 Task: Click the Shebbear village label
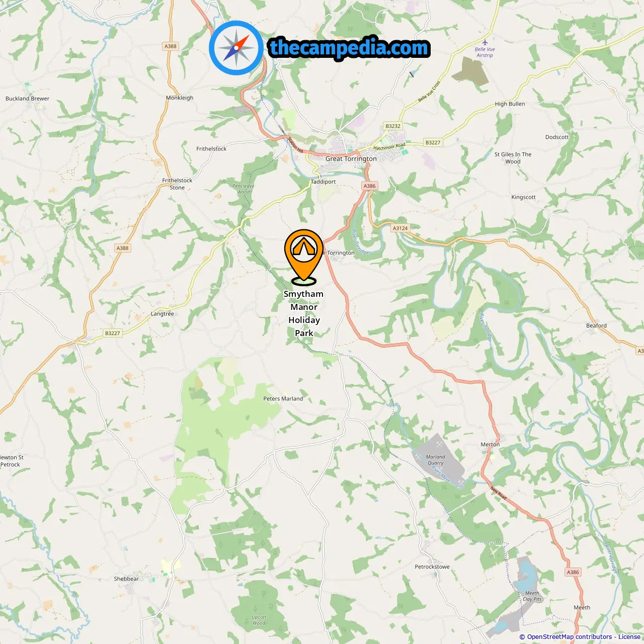pos(126,579)
